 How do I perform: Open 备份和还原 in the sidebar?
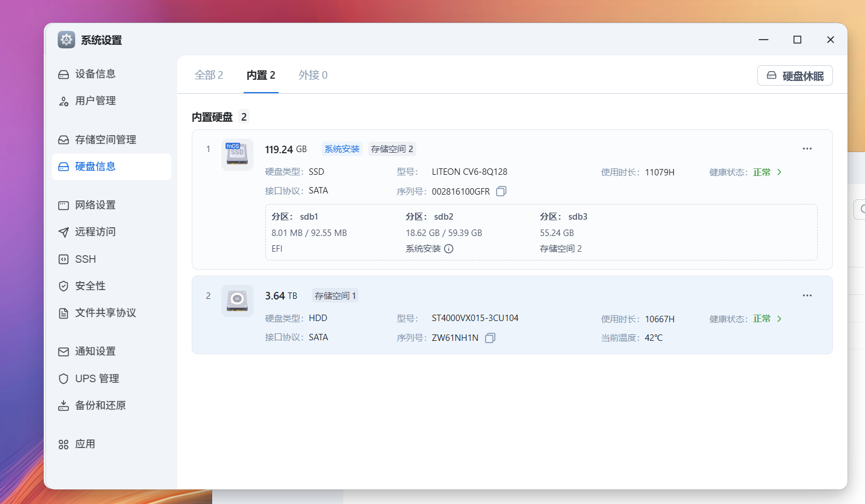click(100, 406)
